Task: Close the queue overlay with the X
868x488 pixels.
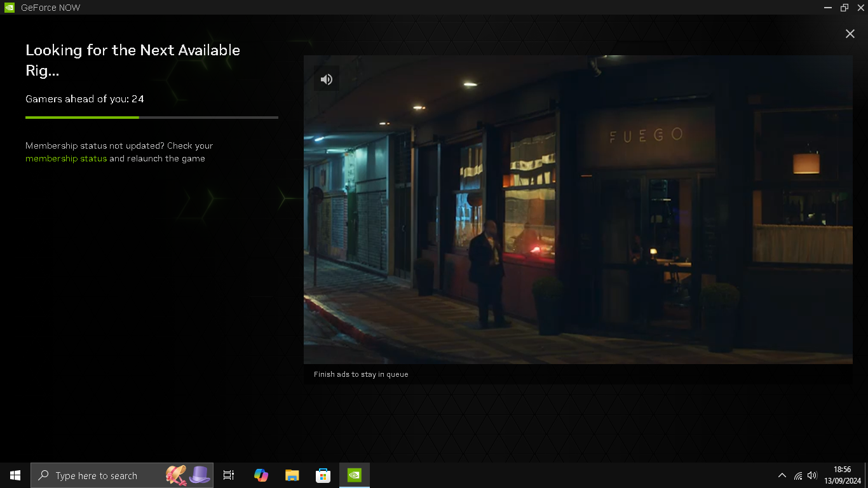Action: coord(850,34)
